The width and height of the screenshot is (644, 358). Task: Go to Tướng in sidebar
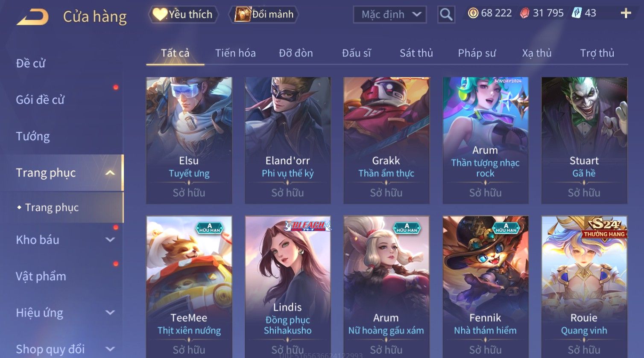click(33, 137)
